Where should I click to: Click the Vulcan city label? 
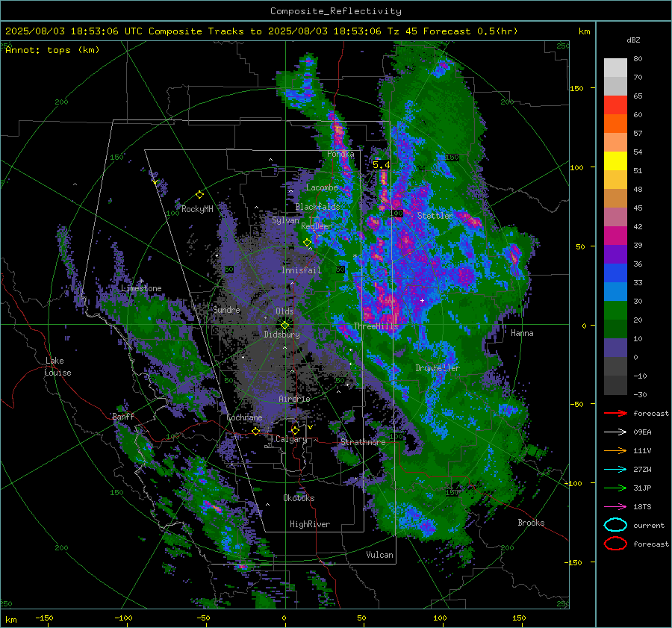click(x=380, y=555)
